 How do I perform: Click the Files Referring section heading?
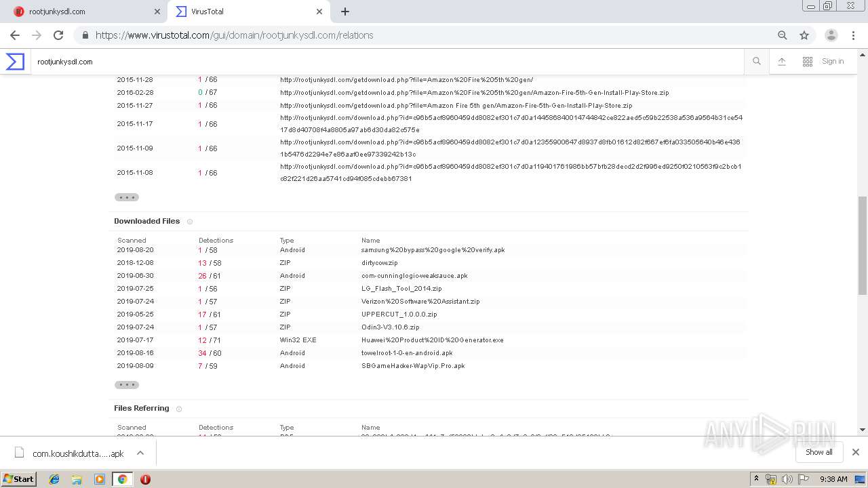tap(142, 408)
